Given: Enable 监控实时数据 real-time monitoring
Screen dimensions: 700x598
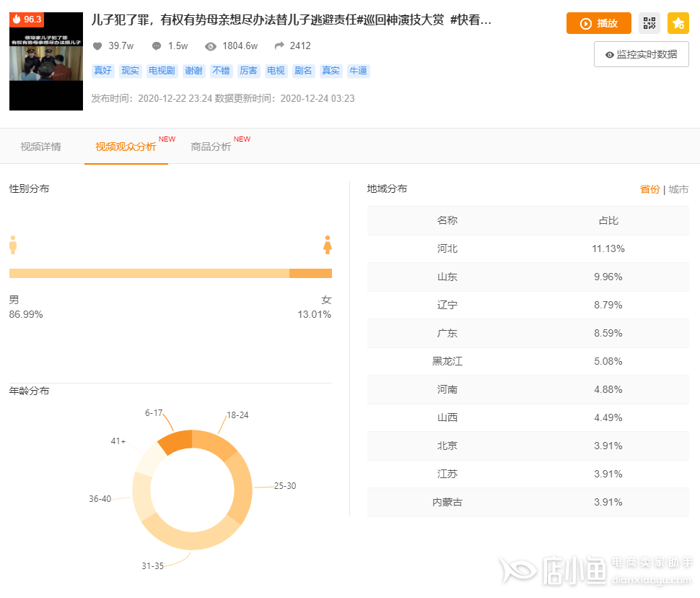Looking at the screenshot, I should (641, 53).
